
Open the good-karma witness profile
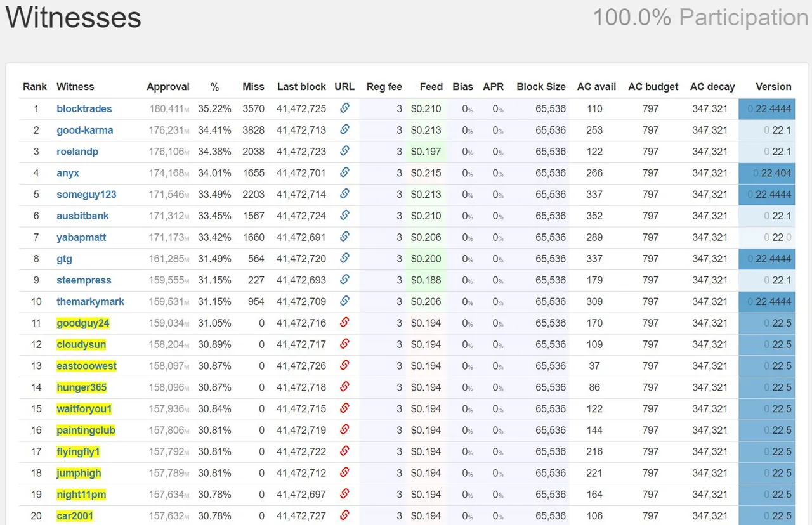pos(85,130)
